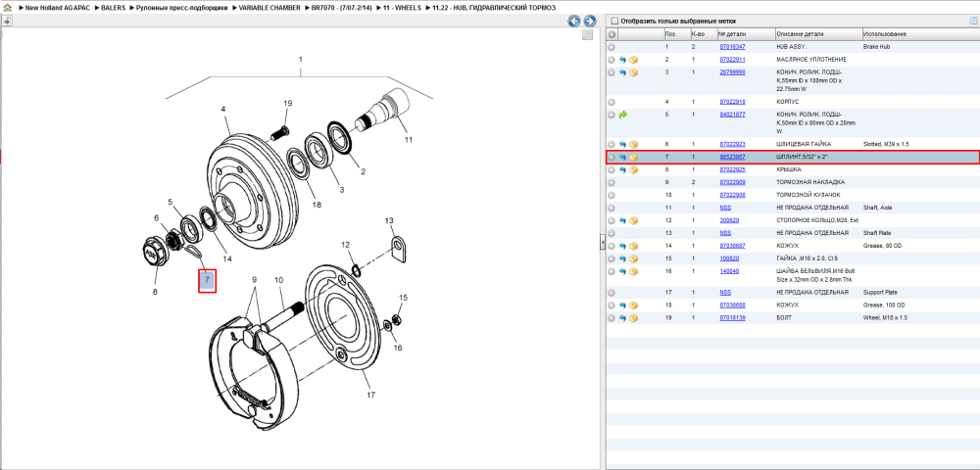
Task: Click the round header icon of parts table
Action: 612,34
